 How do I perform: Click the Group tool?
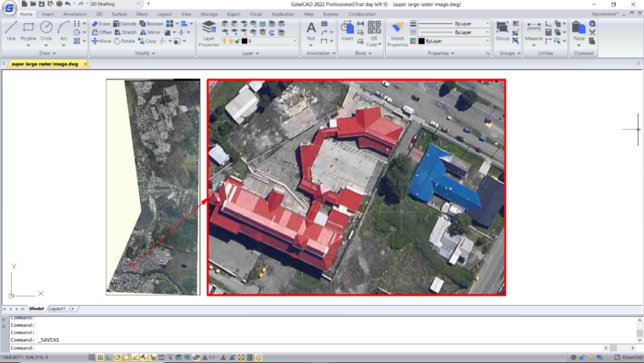[x=502, y=32]
